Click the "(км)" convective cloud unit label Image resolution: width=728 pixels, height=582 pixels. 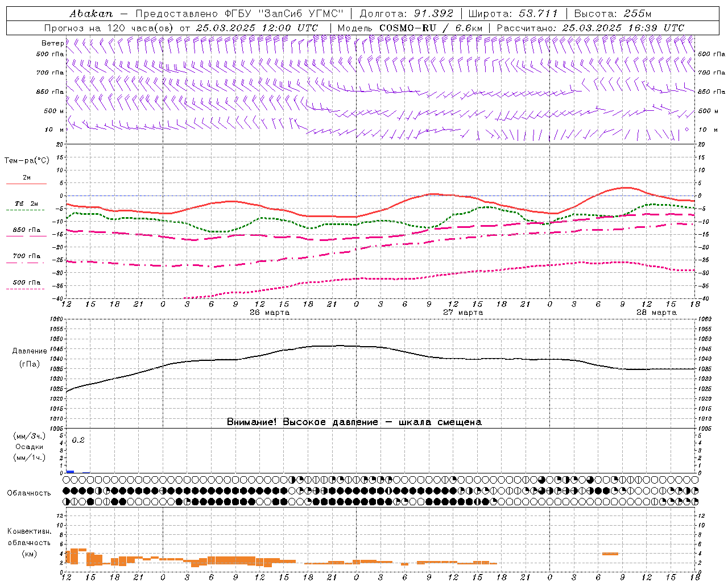30,554
